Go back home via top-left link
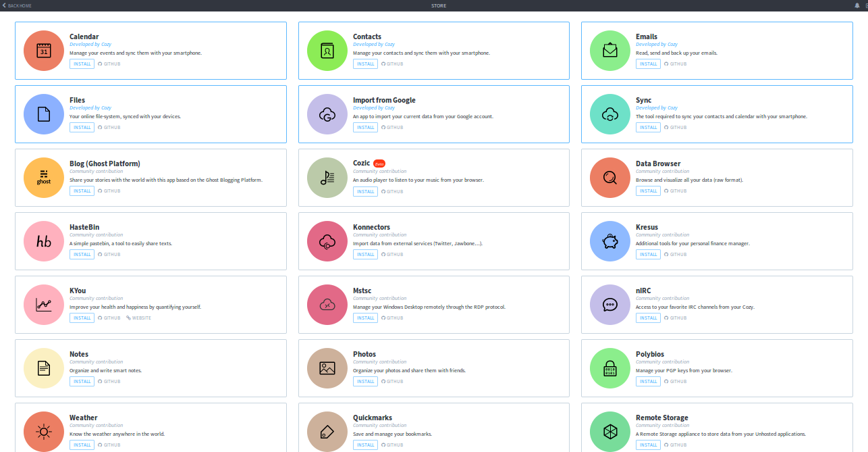868x452 pixels. click(x=17, y=5)
